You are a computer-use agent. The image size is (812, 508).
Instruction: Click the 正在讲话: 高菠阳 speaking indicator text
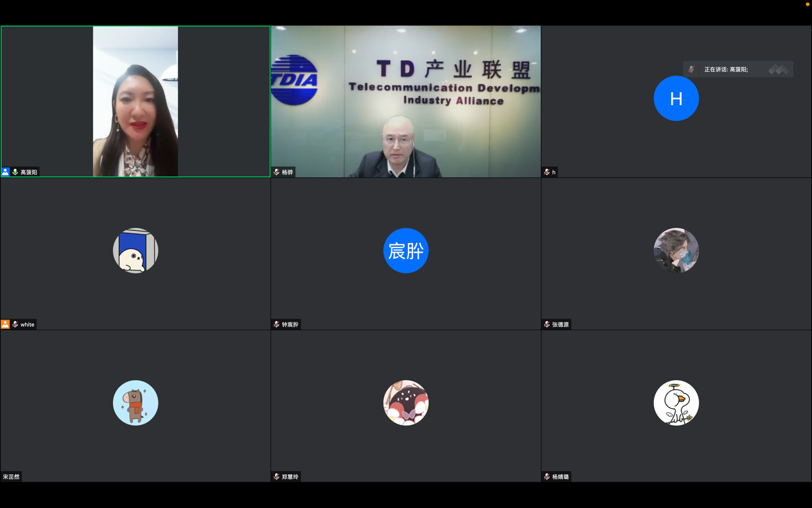tap(726, 69)
